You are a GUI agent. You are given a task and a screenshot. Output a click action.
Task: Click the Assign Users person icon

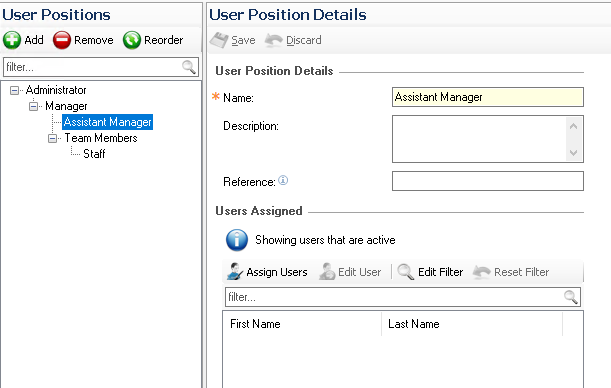[235, 272]
